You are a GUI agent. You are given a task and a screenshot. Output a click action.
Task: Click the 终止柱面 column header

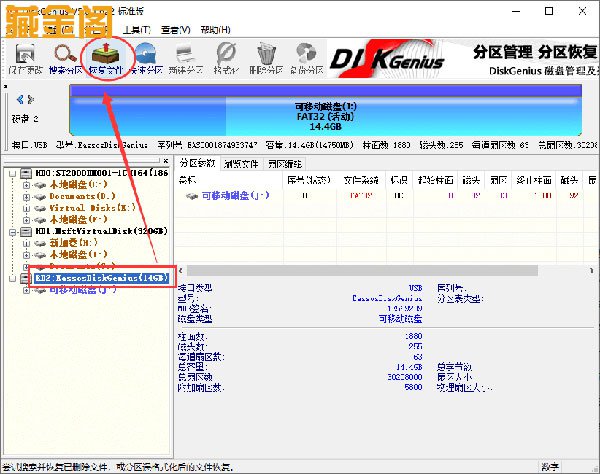coord(533,179)
